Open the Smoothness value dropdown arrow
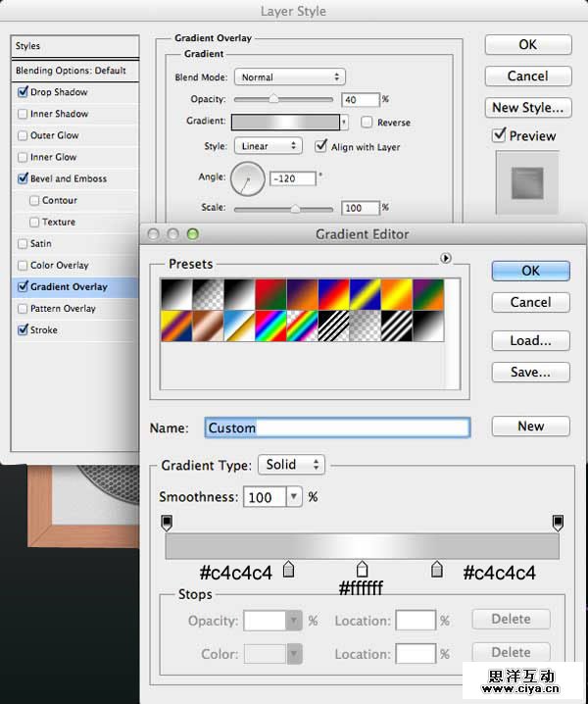Screen dimensions: 588x704 click(293, 497)
